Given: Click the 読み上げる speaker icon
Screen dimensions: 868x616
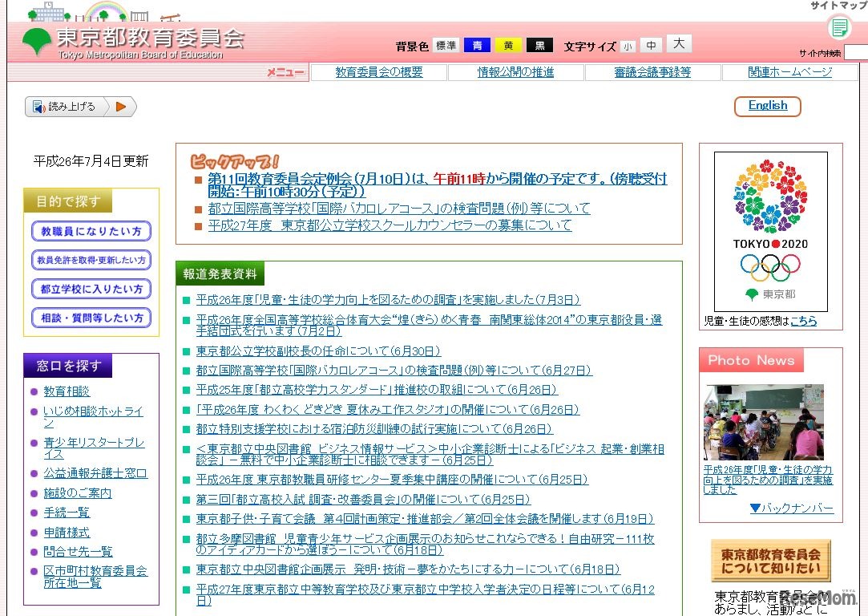Looking at the screenshot, I should click(x=37, y=104).
